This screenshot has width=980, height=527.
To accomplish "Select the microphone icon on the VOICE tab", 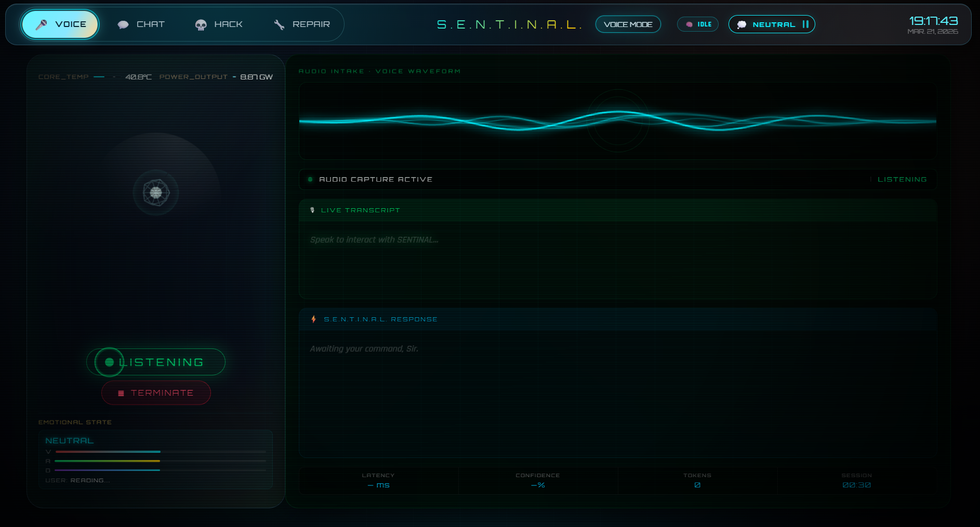I will pos(43,23).
